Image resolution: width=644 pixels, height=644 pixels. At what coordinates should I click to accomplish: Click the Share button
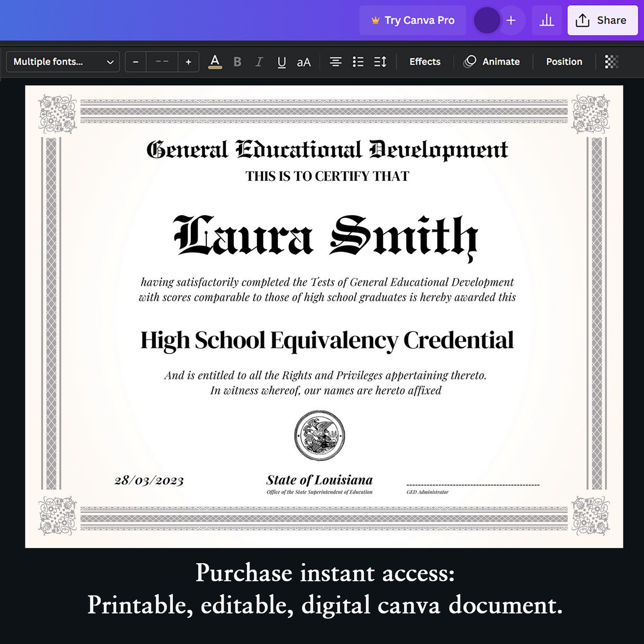click(x=602, y=20)
